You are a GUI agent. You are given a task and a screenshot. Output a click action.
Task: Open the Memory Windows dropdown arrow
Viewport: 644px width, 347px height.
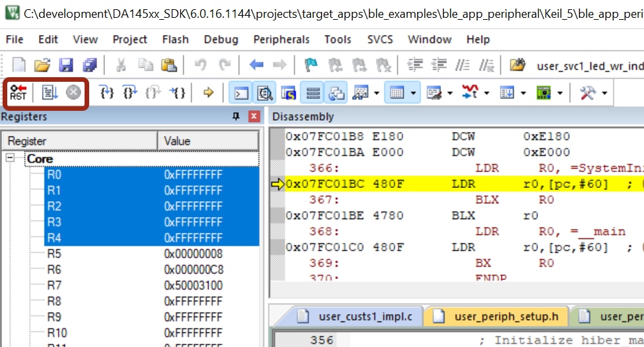413,93
